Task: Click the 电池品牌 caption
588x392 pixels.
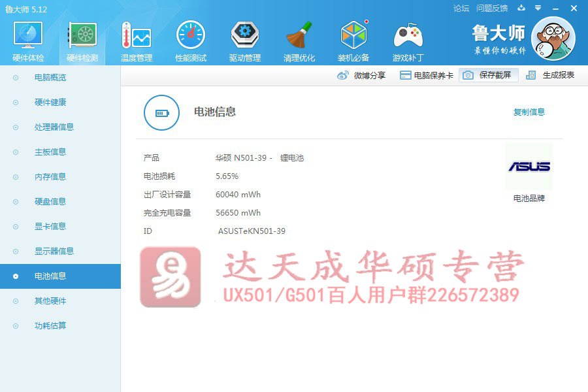Action: pyautogui.click(x=529, y=199)
